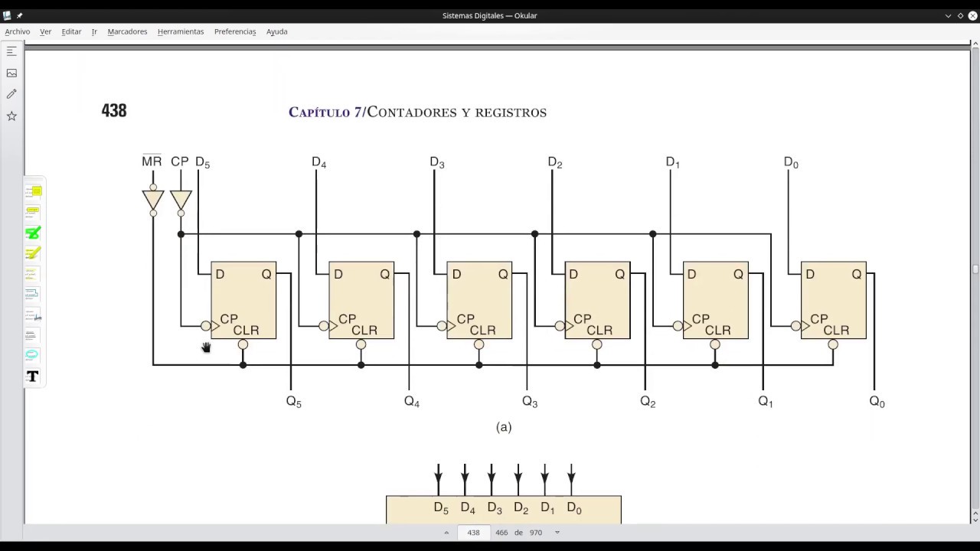Open the Reviews pencil sidebar icon
Image resolution: width=980 pixels, height=551 pixels.
11,94
